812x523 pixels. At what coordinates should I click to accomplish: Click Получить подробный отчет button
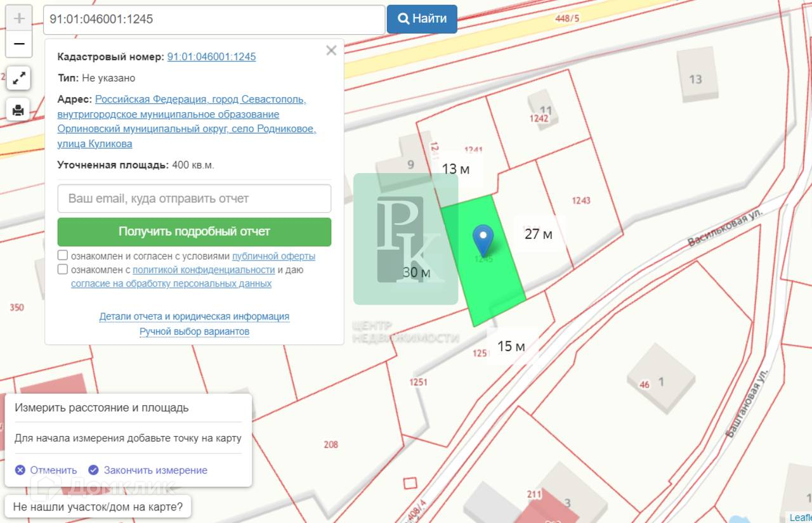(x=194, y=231)
